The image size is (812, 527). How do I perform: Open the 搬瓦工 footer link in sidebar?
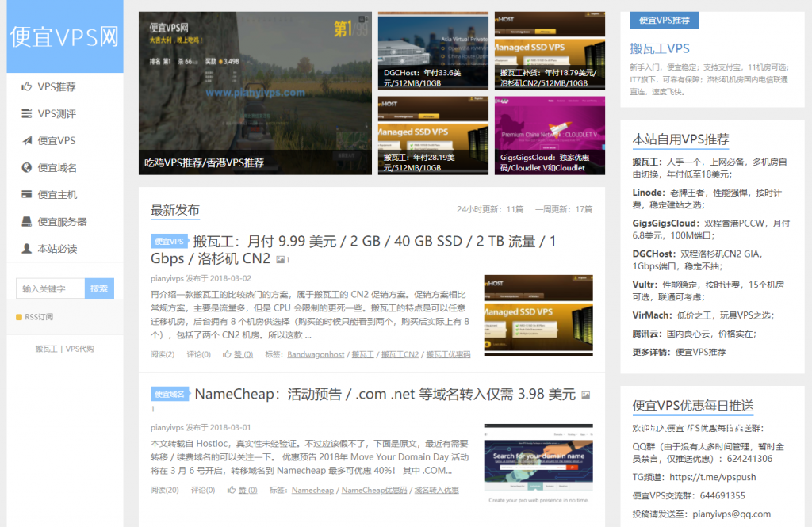[x=46, y=349]
